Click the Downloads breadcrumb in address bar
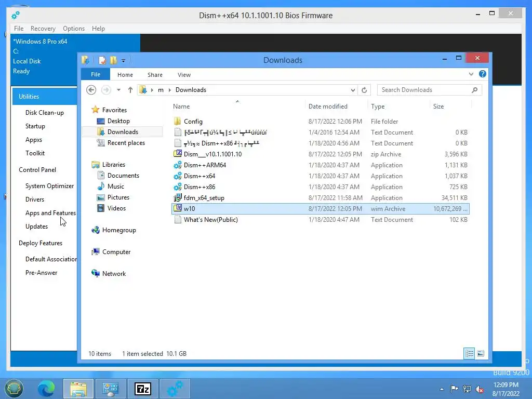 coord(191,90)
